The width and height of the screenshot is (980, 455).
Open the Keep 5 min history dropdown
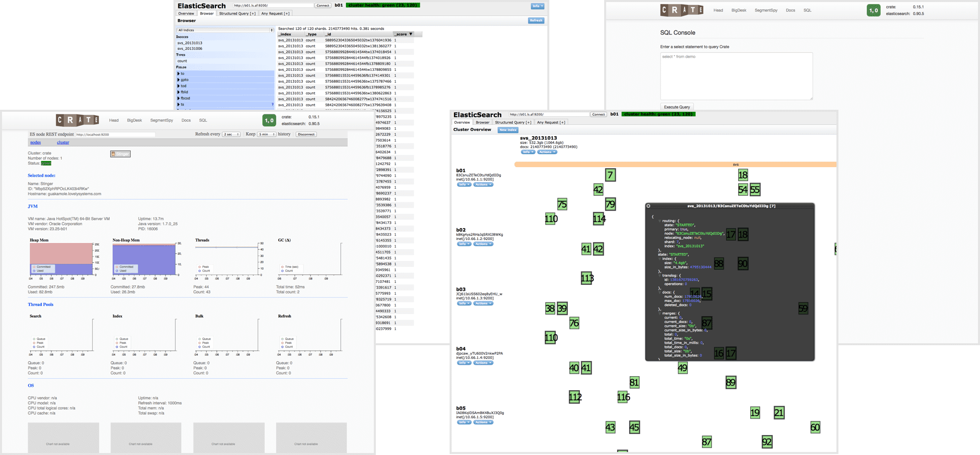coord(266,135)
